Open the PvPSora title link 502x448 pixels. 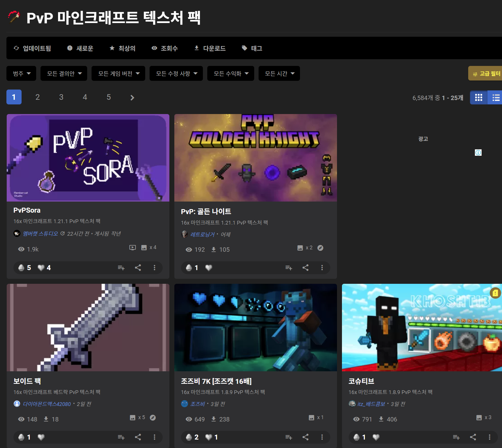pyautogui.click(x=27, y=210)
